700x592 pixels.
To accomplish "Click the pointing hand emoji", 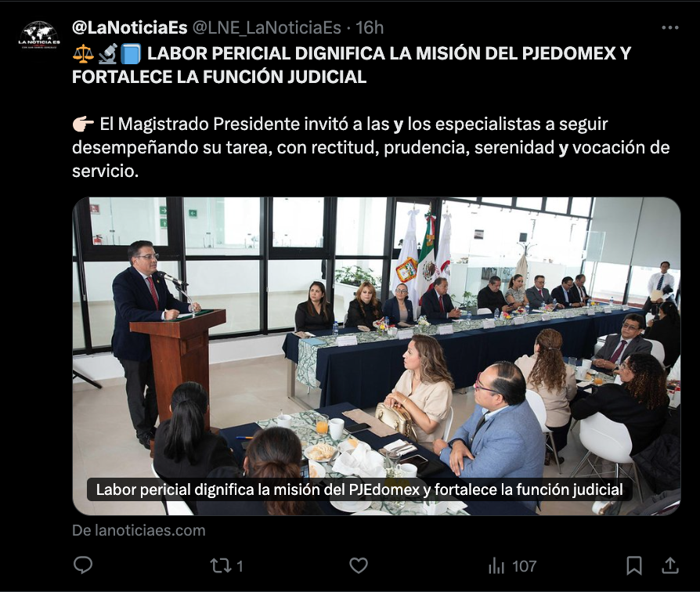I will pos(84,124).
